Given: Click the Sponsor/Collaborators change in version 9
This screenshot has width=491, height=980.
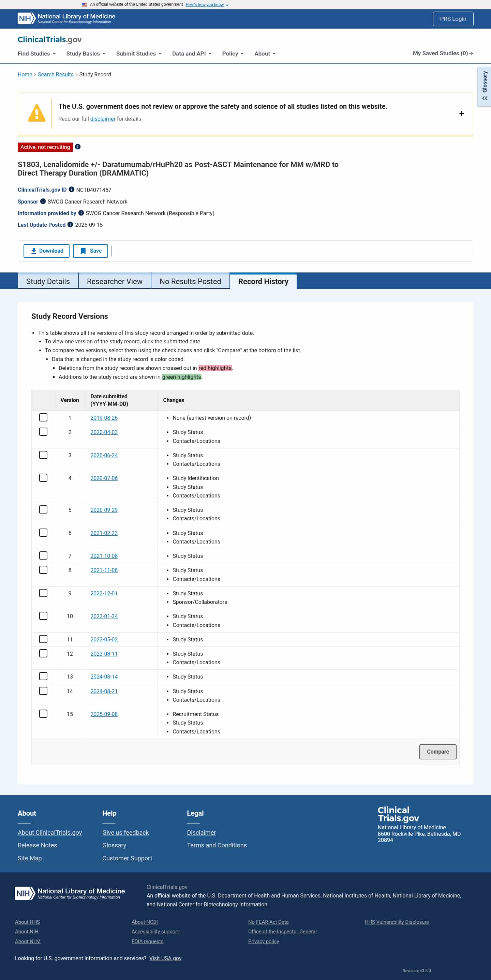Looking at the screenshot, I should click(x=200, y=602).
